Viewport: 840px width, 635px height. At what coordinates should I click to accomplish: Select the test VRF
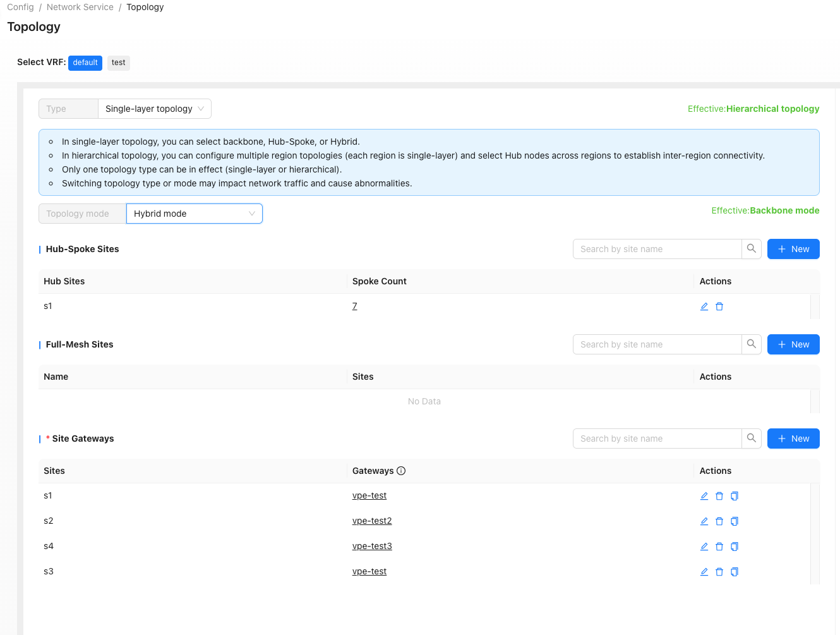tap(119, 63)
